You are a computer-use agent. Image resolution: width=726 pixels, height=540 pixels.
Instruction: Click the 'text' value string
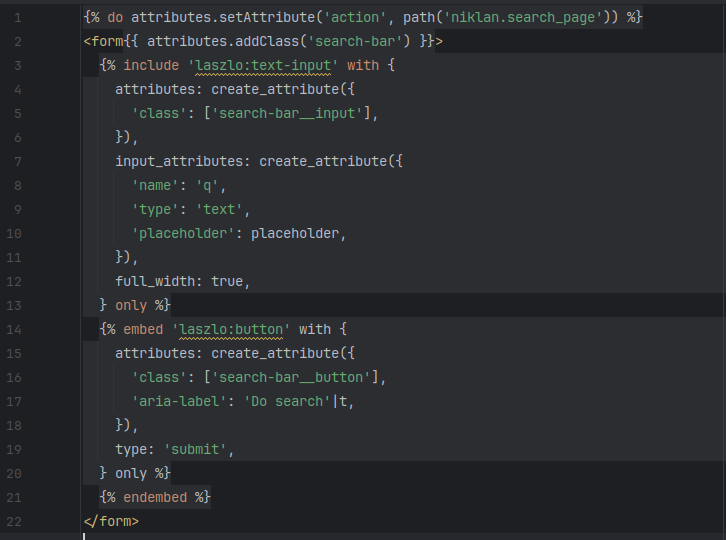click(219, 209)
